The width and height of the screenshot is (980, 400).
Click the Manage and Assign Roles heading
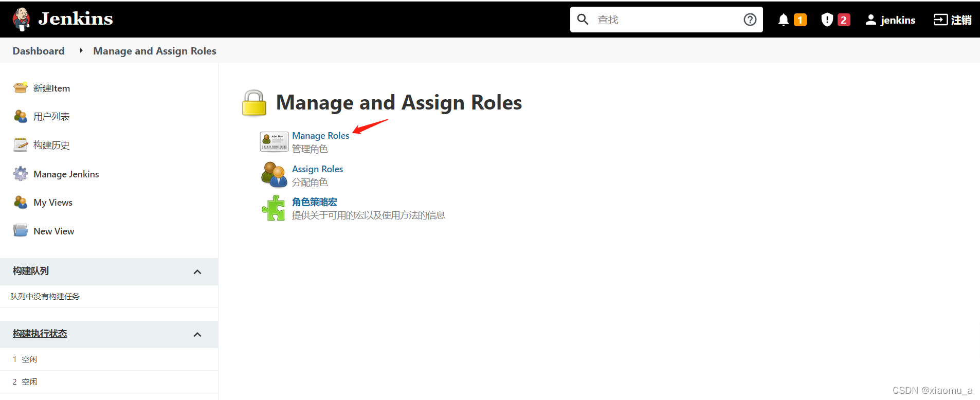coord(399,102)
